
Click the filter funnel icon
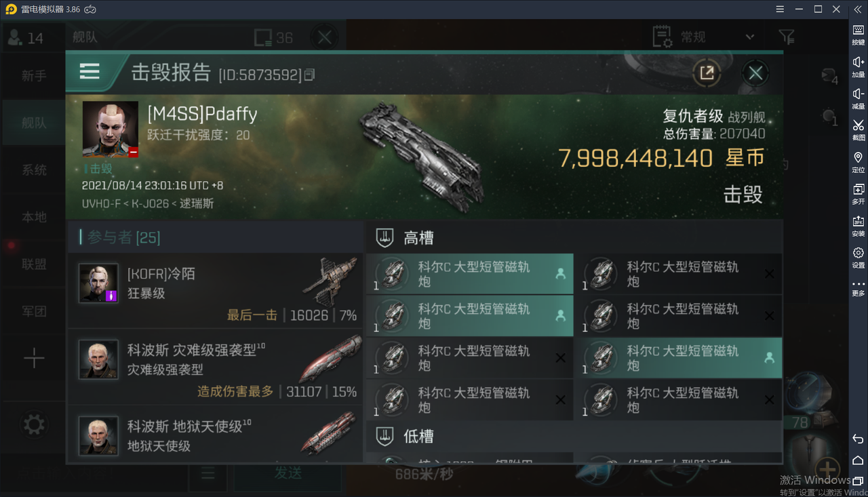787,37
